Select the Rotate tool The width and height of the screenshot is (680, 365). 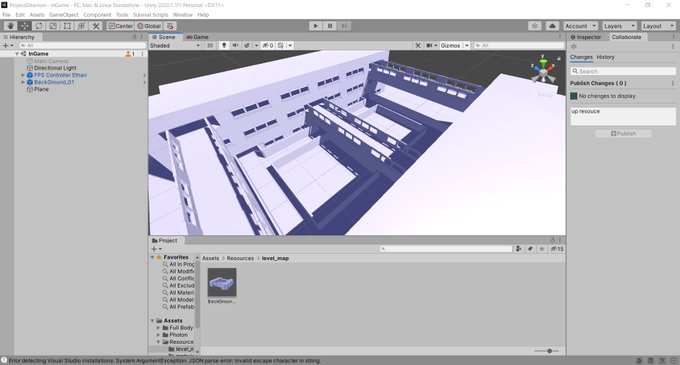point(39,26)
